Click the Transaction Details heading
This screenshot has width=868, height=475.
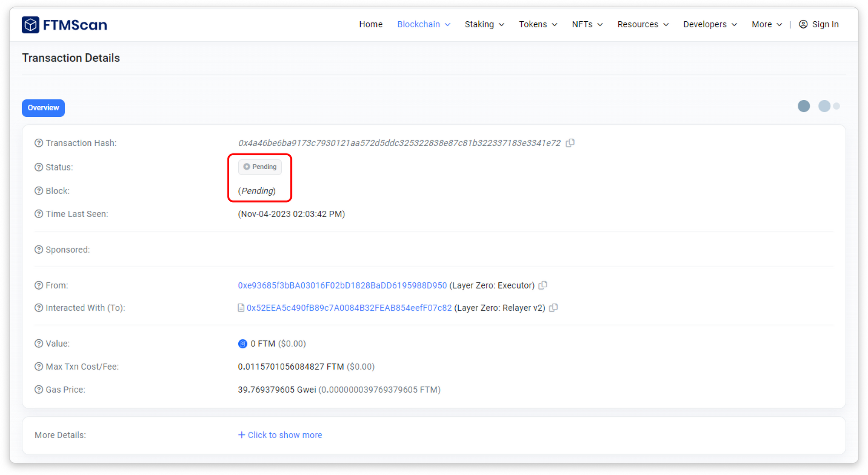click(x=71, y=58)
